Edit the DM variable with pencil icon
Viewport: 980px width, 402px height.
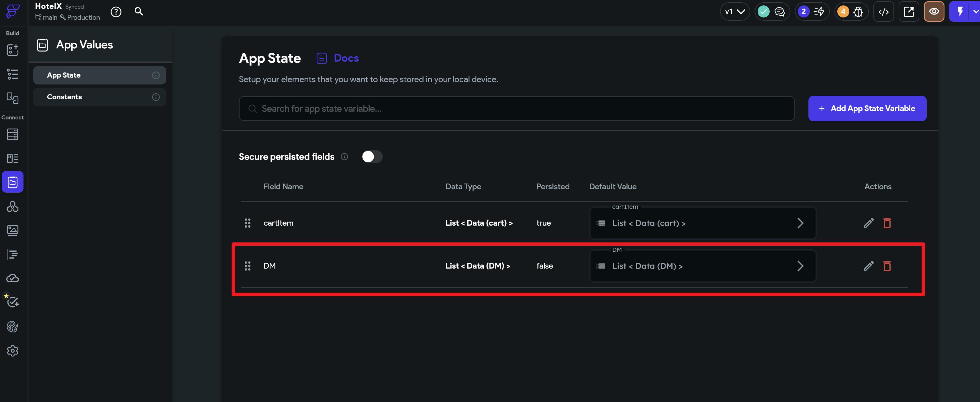(869, 266)
